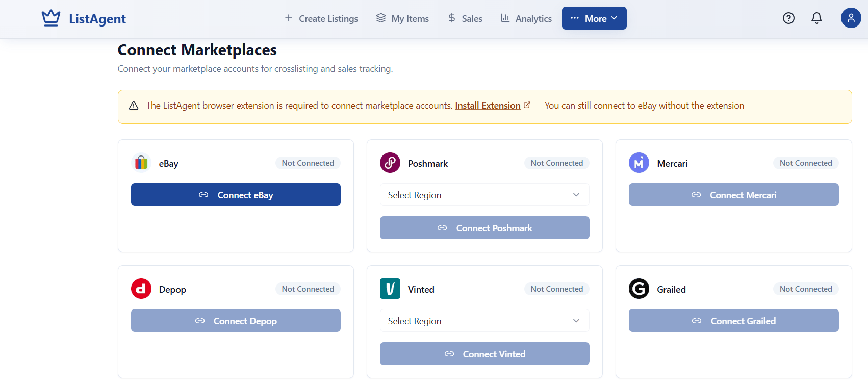Open the help question mark icon
The width and height of the screenshot is (868, 389).
pyautogui.click(x=788, y=18)
